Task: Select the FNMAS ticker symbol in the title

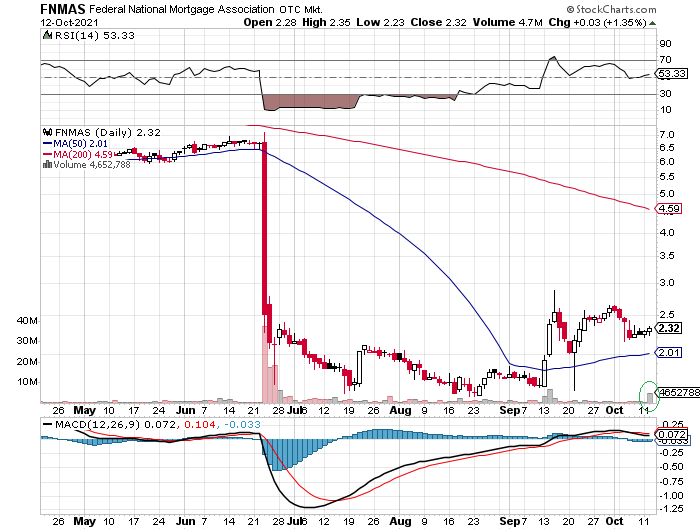Action: [62, 9]
